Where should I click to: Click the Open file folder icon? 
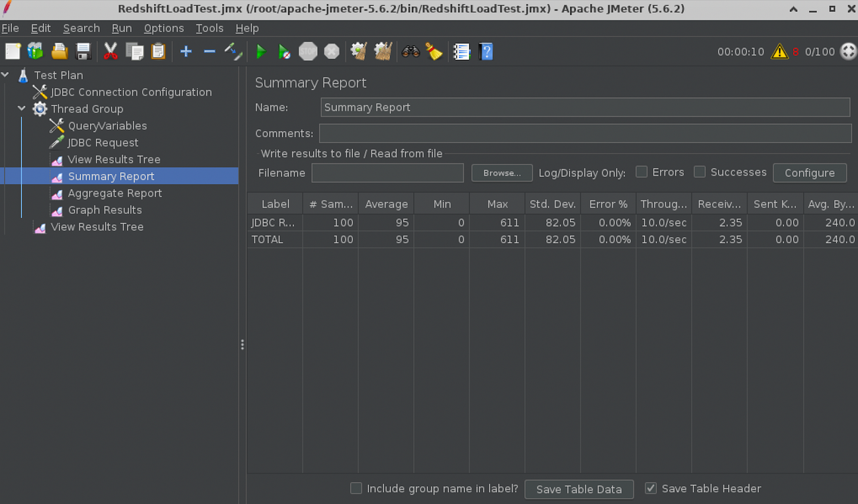coord(59,51)
